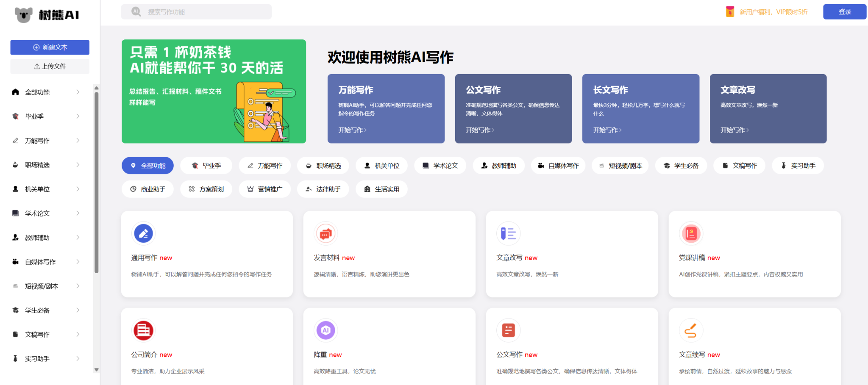Screen dimensions: 868x385
Task: Click the red gift envelope icon
Action: [730, 11]
